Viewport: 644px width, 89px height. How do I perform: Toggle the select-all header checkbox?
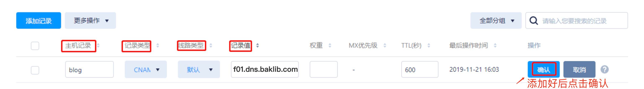pyautogui.click(x=35, y=46)
